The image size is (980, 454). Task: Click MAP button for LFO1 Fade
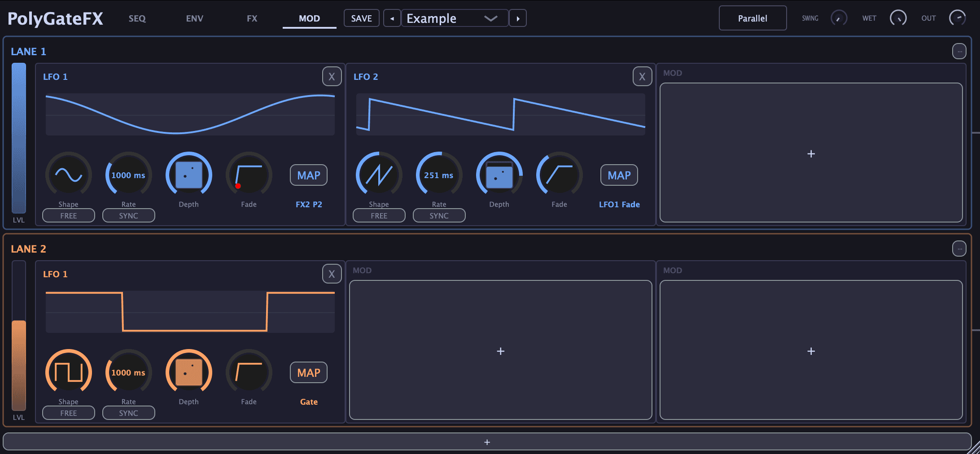[619, 175]
